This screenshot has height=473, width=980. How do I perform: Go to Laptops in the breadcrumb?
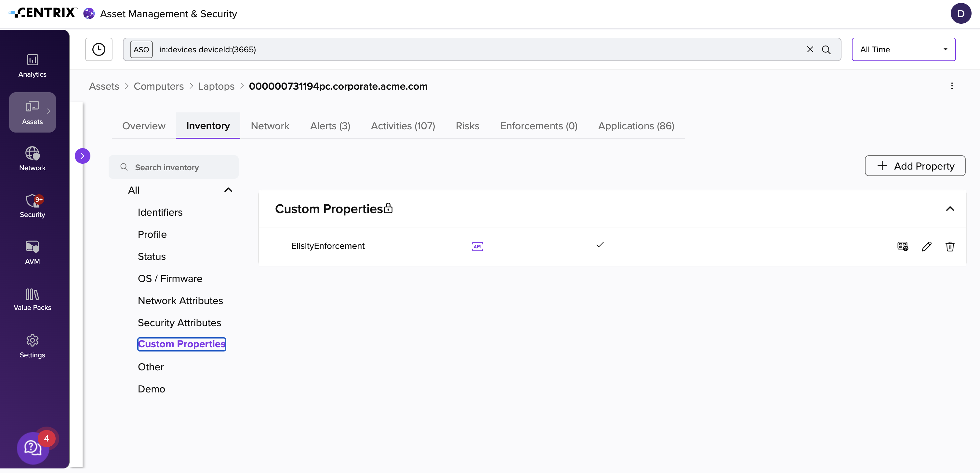[216, 86]
